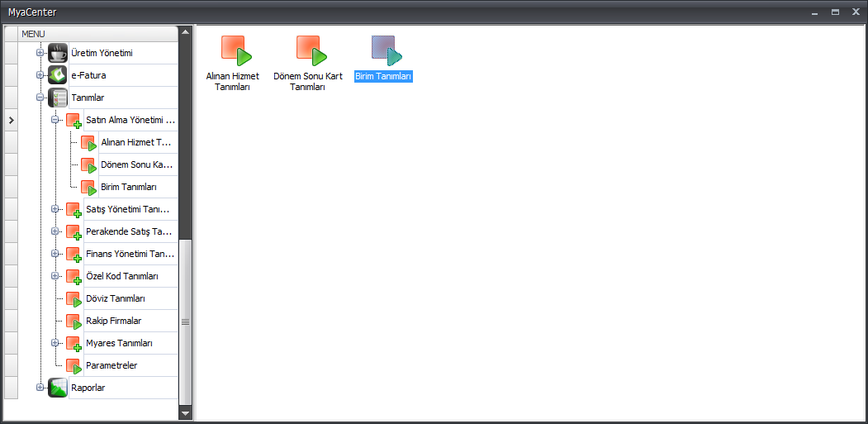Select Dönem Sonu Ka... tree label

click(137, 164)
